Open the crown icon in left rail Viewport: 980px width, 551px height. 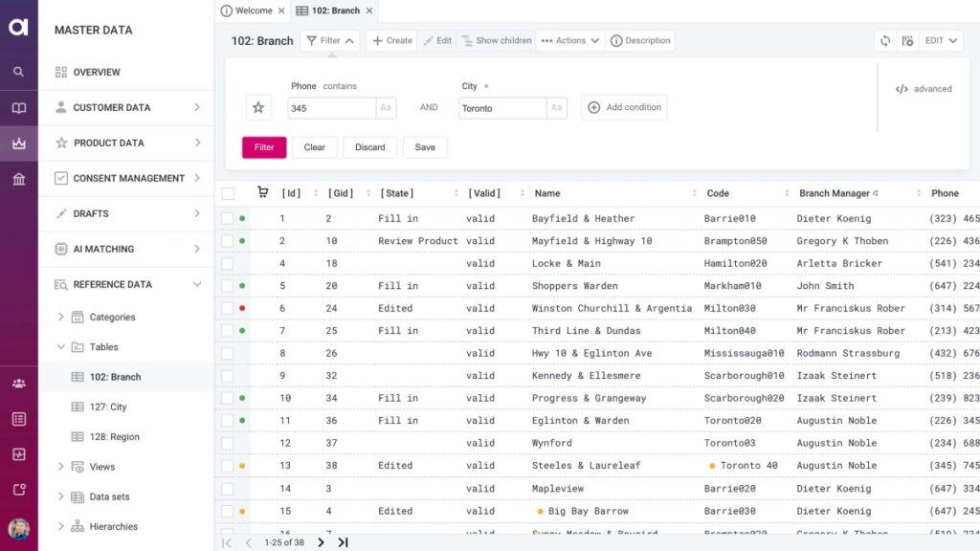18,143
